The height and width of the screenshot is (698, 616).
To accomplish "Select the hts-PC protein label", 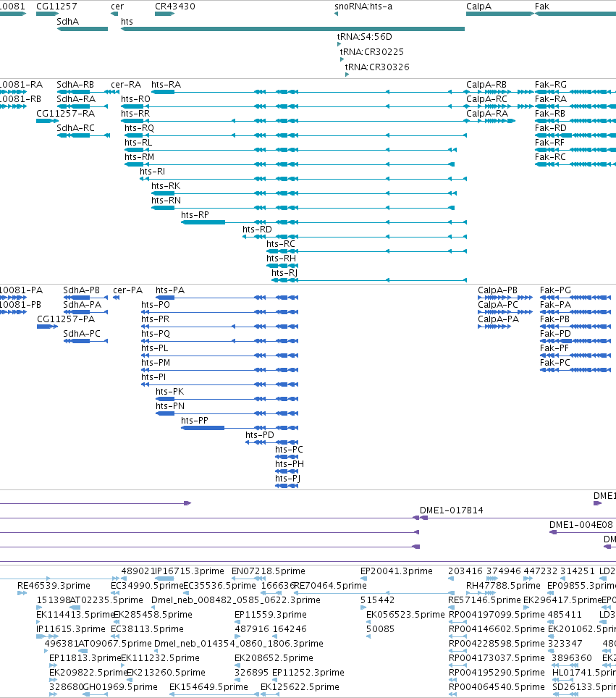I will [289, 449].
